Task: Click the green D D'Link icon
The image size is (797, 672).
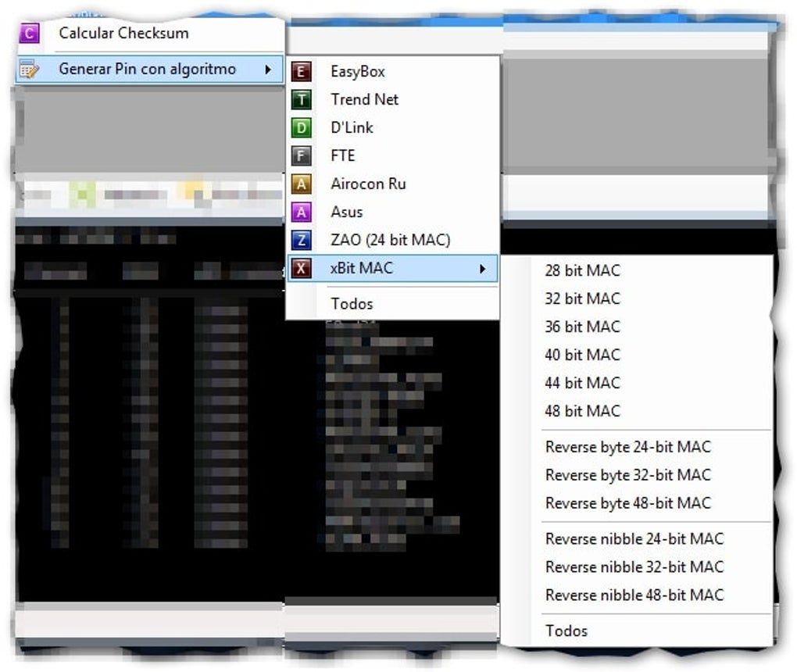Action: (302, 127)
